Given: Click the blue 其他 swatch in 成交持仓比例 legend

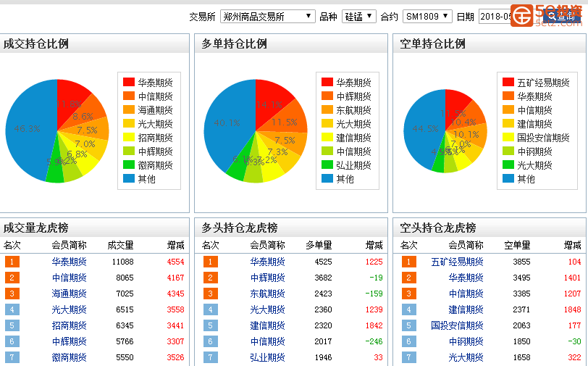Looking at the screenshot, I should point(129,179).
